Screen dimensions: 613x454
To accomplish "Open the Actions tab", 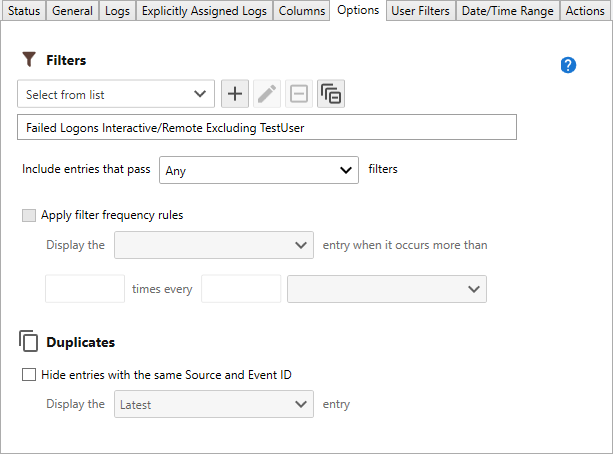I will 584,11.
